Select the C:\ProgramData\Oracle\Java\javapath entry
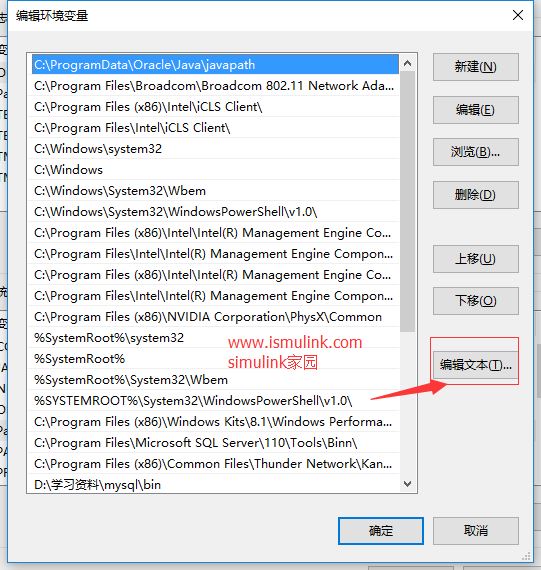541x570 pixels. point(215,65)
